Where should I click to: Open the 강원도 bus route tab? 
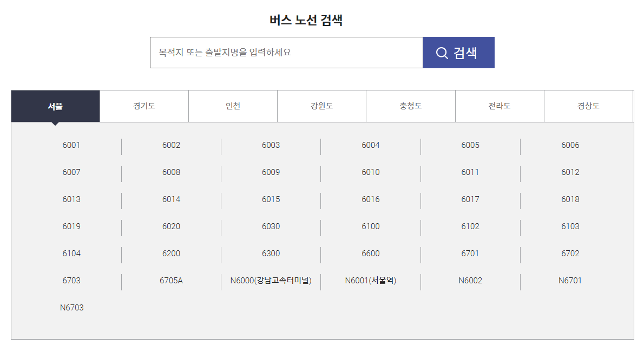coord(321,106)
